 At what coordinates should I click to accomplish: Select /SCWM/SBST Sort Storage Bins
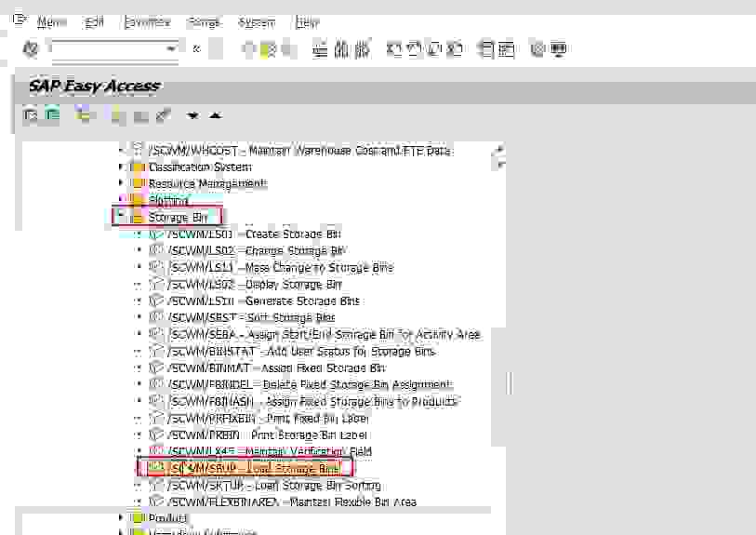251,318
